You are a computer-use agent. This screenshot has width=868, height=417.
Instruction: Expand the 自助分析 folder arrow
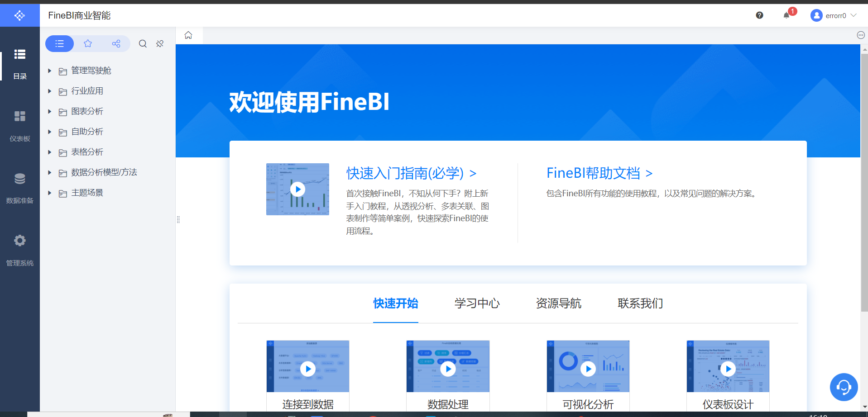[50, 132]
